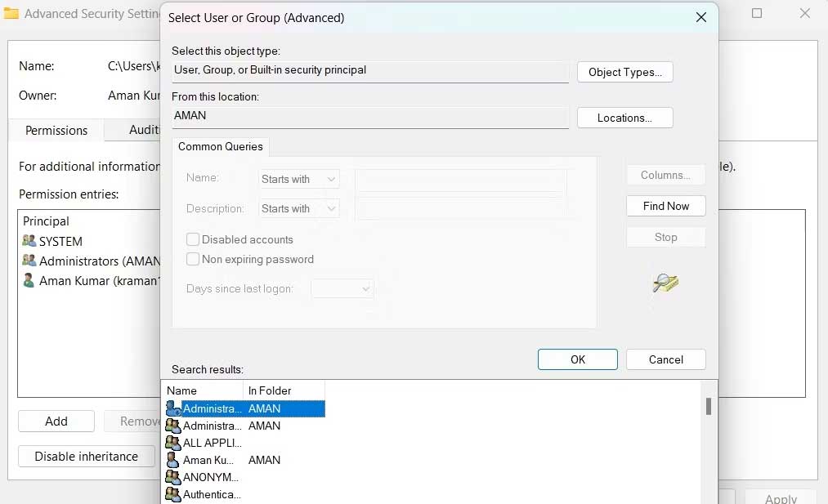Click the SYSTEM principal icon

(29, 241)
